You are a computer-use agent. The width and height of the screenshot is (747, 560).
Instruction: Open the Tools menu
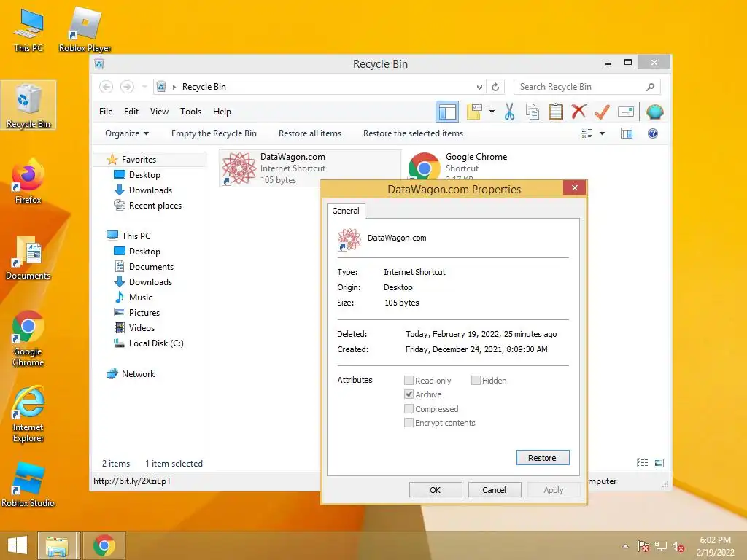point(190,112)
